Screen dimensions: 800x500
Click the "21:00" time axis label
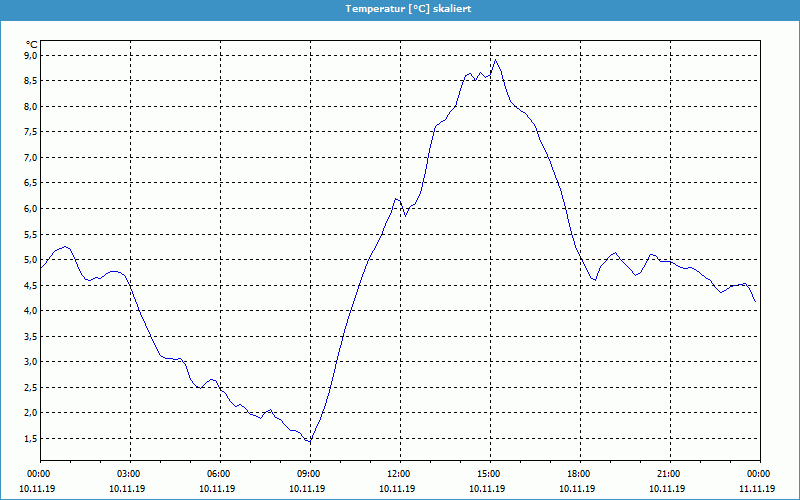pos(670,474)
